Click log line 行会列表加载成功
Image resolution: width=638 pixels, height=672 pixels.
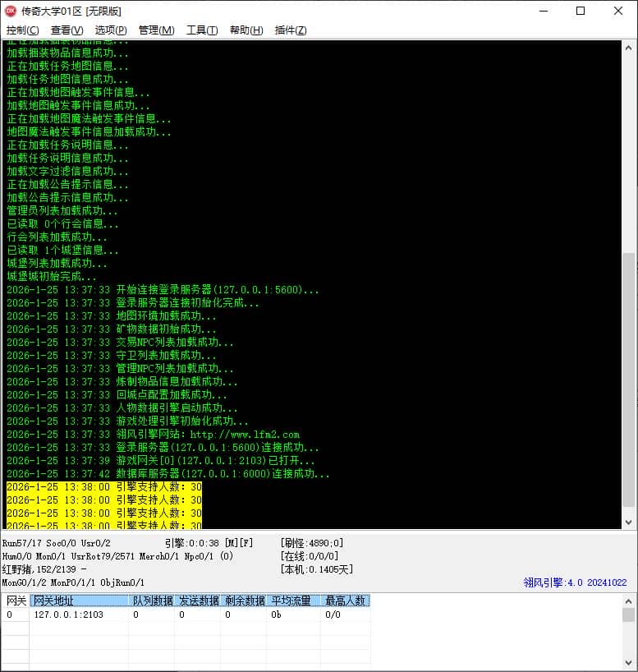57,237
